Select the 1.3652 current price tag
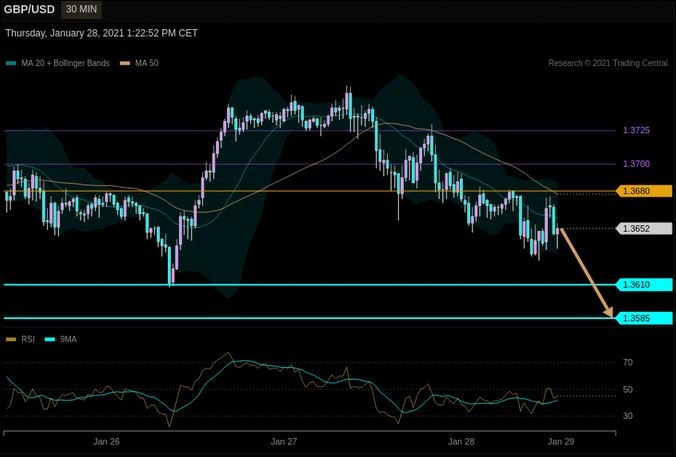Image resolution: width=676 pixels, height=457 pixels. (645, 228)
